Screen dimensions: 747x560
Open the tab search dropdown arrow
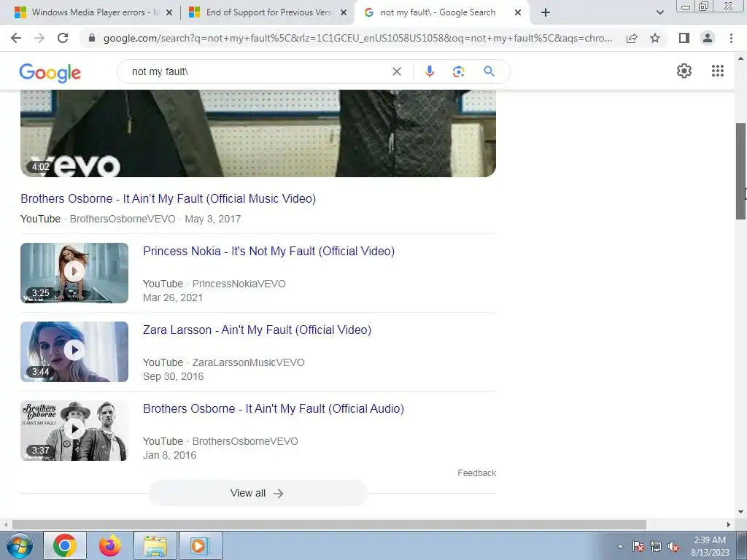pyautogui.click(x=659, y=12)
